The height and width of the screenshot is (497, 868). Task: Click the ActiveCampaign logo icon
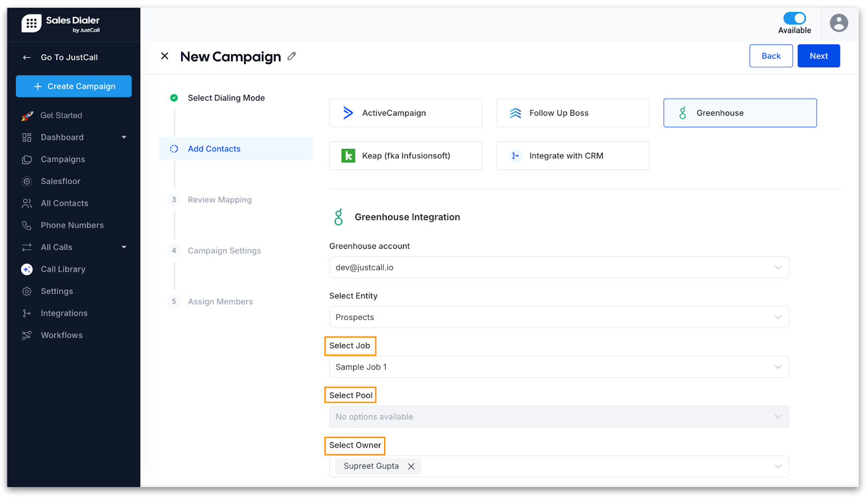coord(348,113)
